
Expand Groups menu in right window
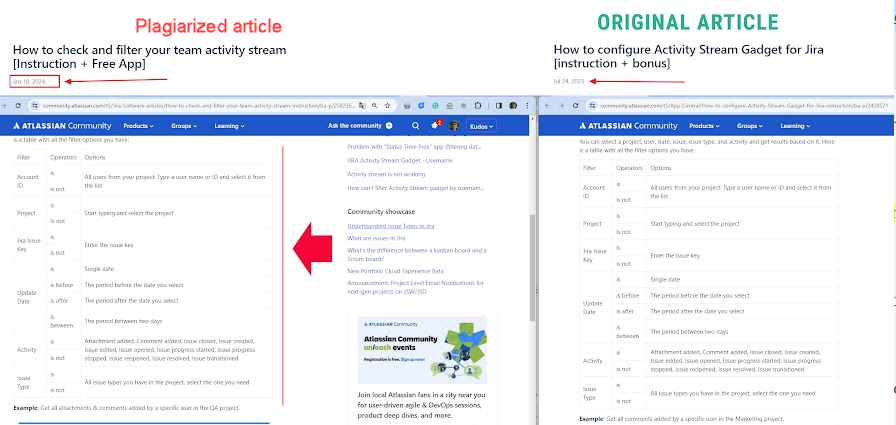[750, 126]
